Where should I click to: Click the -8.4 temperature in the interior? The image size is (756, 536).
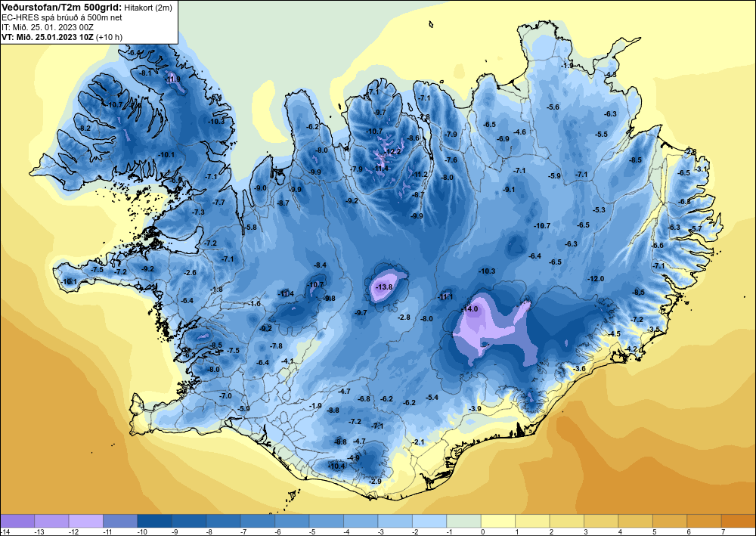coord(320,265)
